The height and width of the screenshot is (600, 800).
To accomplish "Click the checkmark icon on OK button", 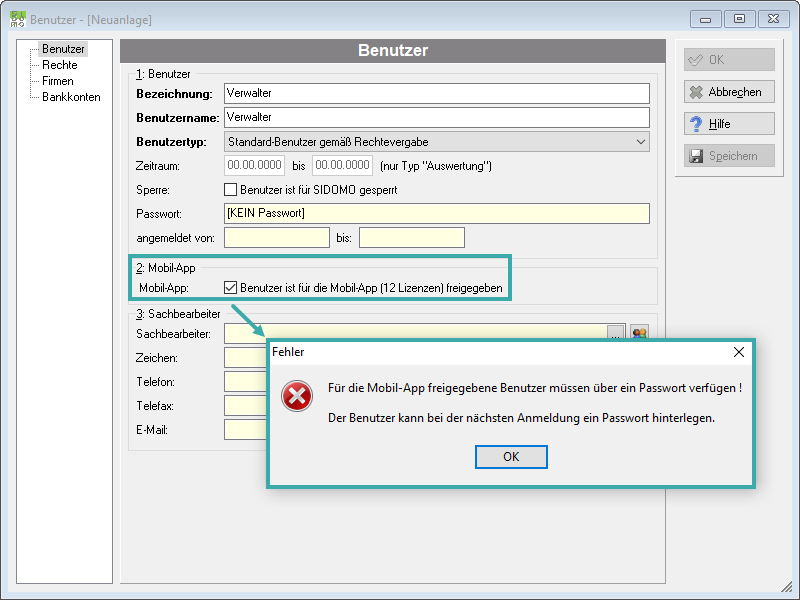I will [695, 60].
